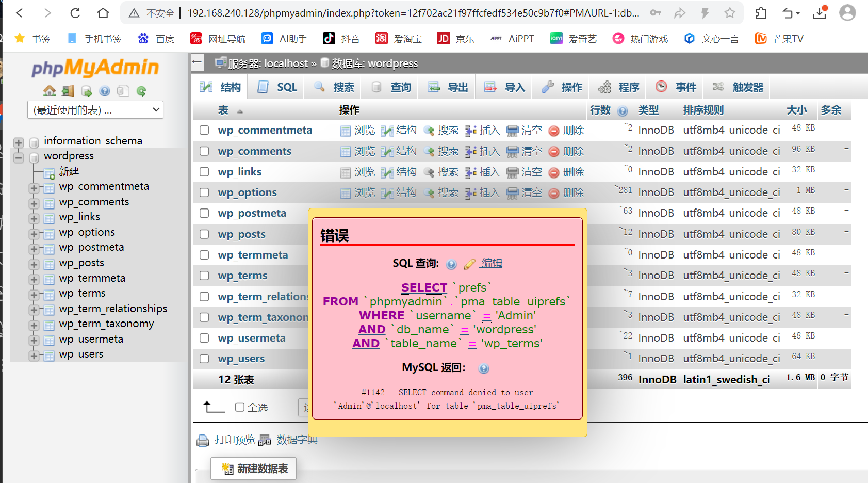Image resolution: width=868 pixels, height=483 pixels.
Task: Click the phpMyAdmin home icon
Action: 50,91
